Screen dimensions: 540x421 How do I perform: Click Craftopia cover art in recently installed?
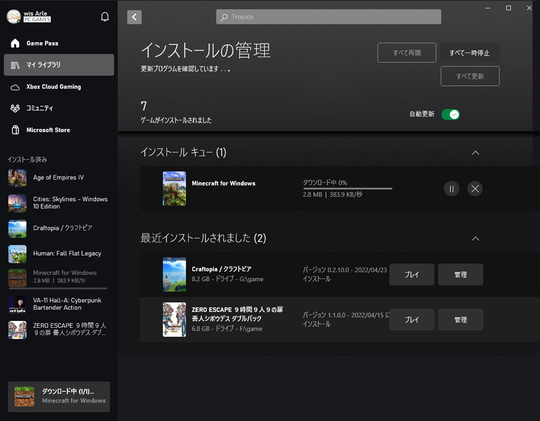click(x=174, y=275)
